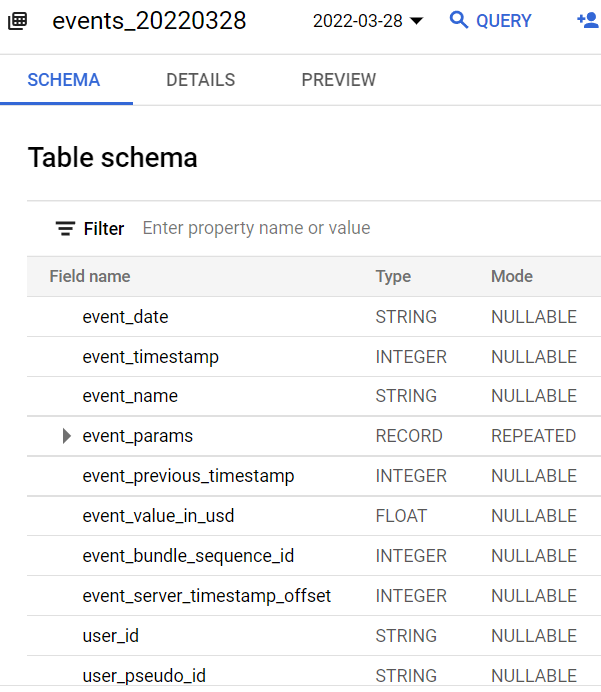This screenshot has height=692, width=601.
Task: Click the share person-add icon
Action: point(588,21)
